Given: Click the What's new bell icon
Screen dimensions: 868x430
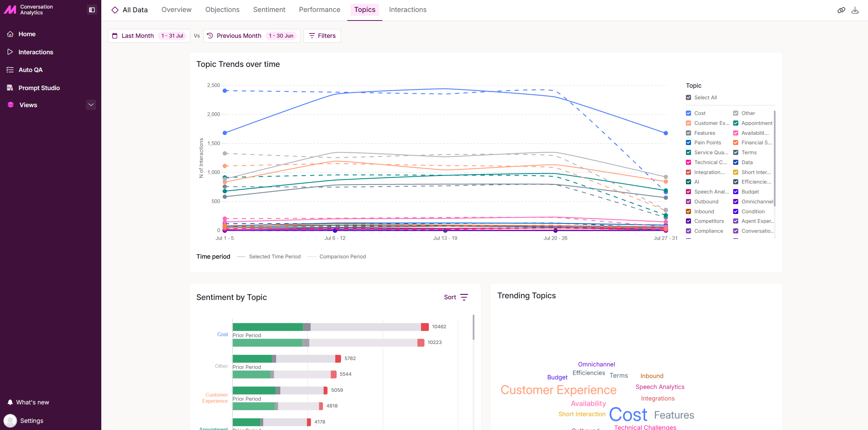Looking at the screenshot, I should click(10, 402).
